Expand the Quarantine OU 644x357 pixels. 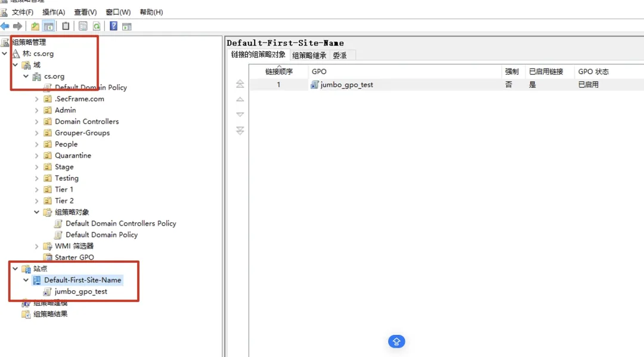point(36,155)
